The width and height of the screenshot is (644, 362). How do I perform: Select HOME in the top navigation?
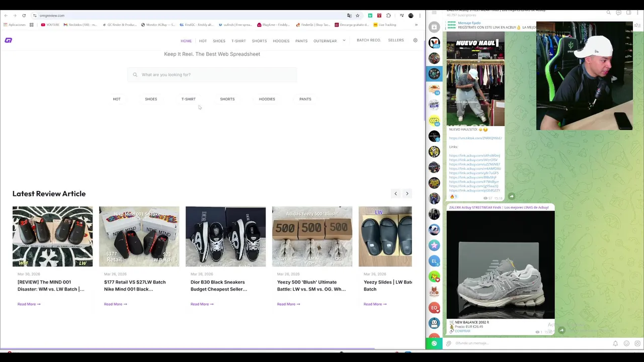186,41
